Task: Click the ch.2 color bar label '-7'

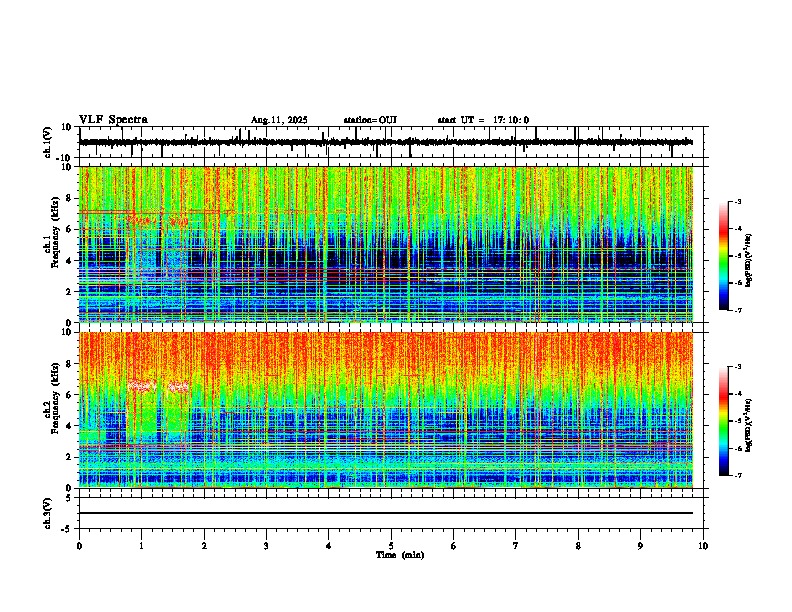Action: pyautogui.click(x=738, y=475)
